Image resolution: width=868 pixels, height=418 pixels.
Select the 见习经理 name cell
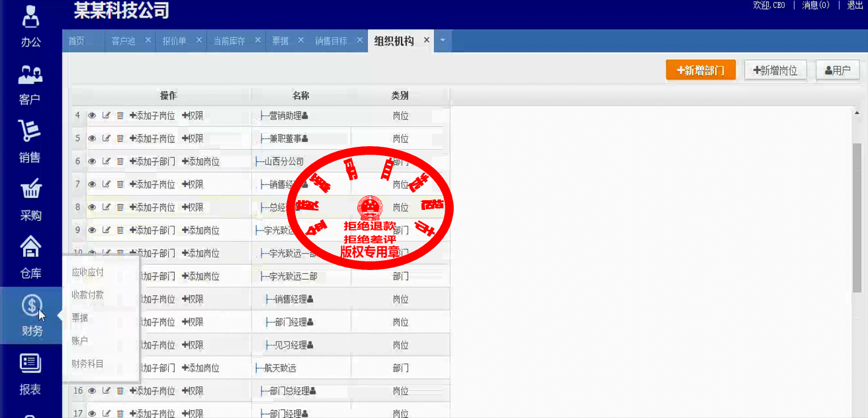coord(301,345)
